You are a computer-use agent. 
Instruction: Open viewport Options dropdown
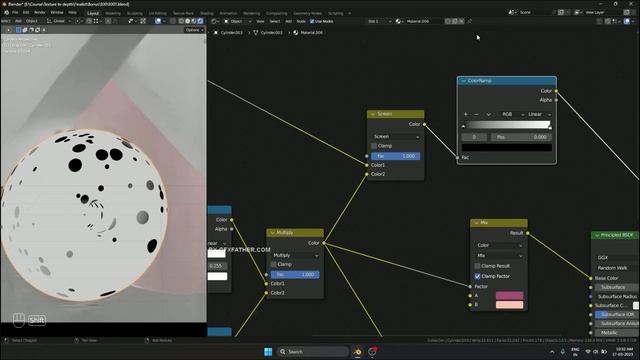193,30
